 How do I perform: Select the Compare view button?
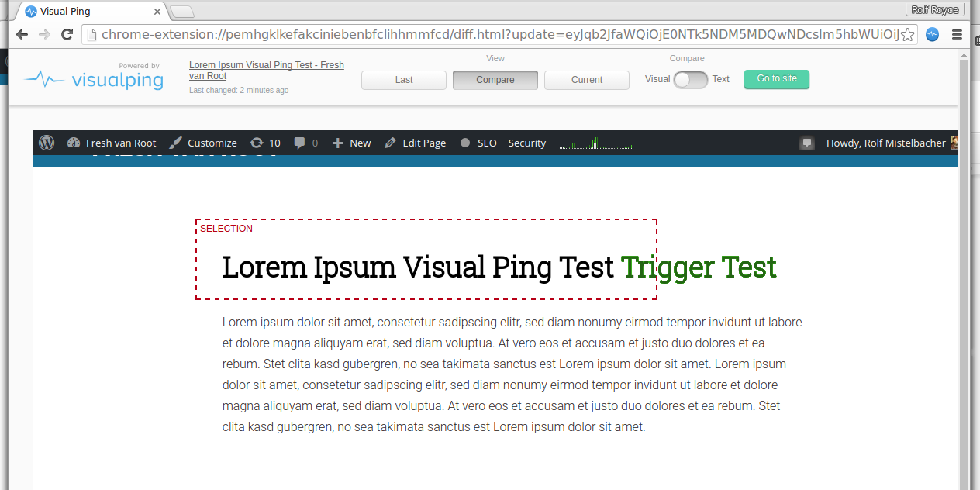pyautogui.click(x=495, y=80)
